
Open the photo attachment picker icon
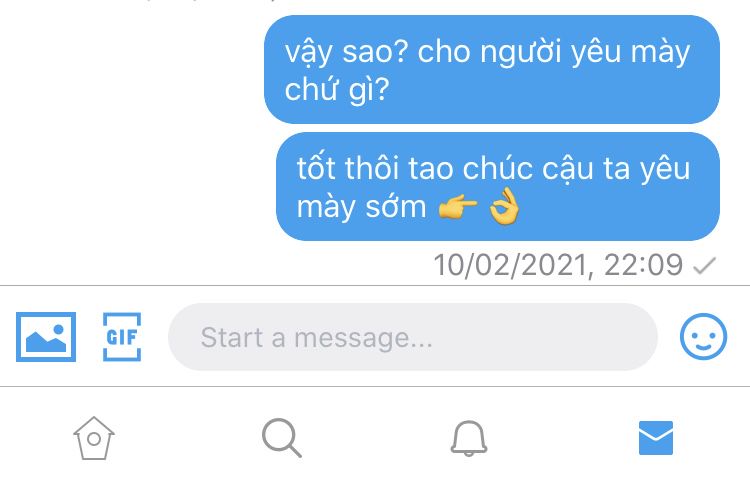46,337
